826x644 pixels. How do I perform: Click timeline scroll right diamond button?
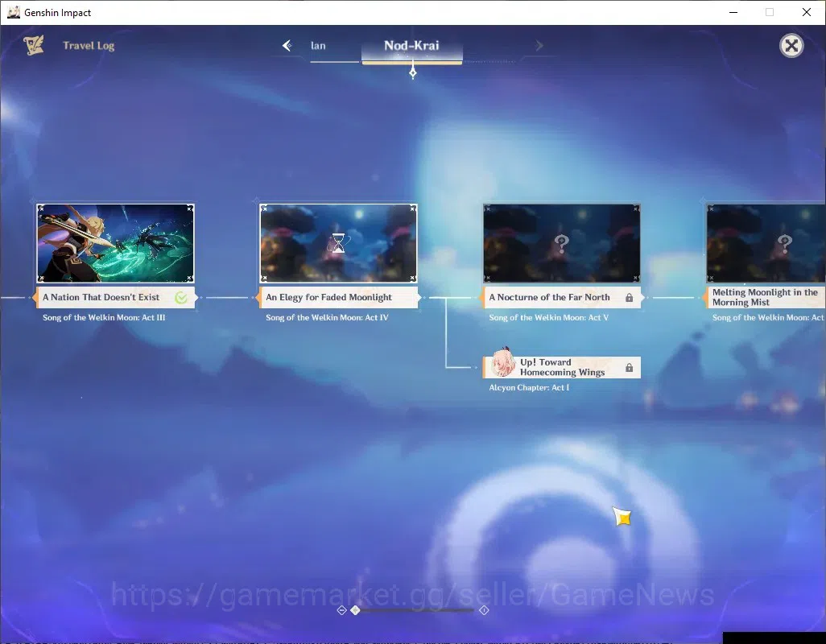484,610
